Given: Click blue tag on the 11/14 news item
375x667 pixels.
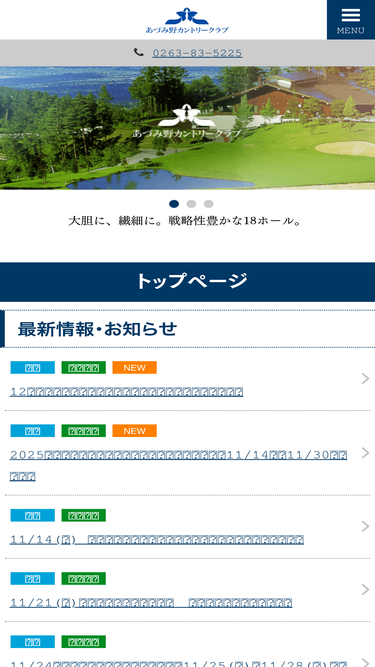Looking at the screenshot, I should 33,515.
